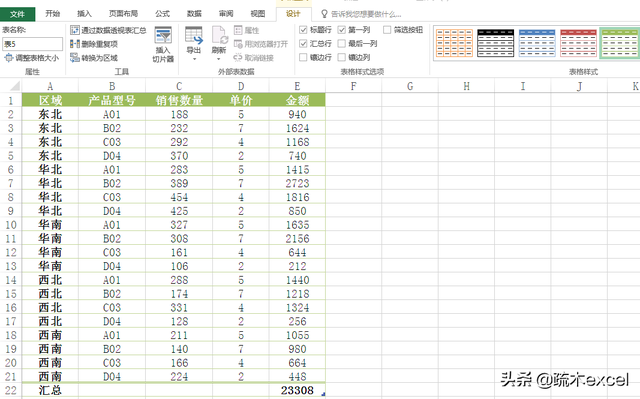Click the 金额 header cell
Image resolution: width=640 pixels, height=399 pixels.
coord(297,100)
